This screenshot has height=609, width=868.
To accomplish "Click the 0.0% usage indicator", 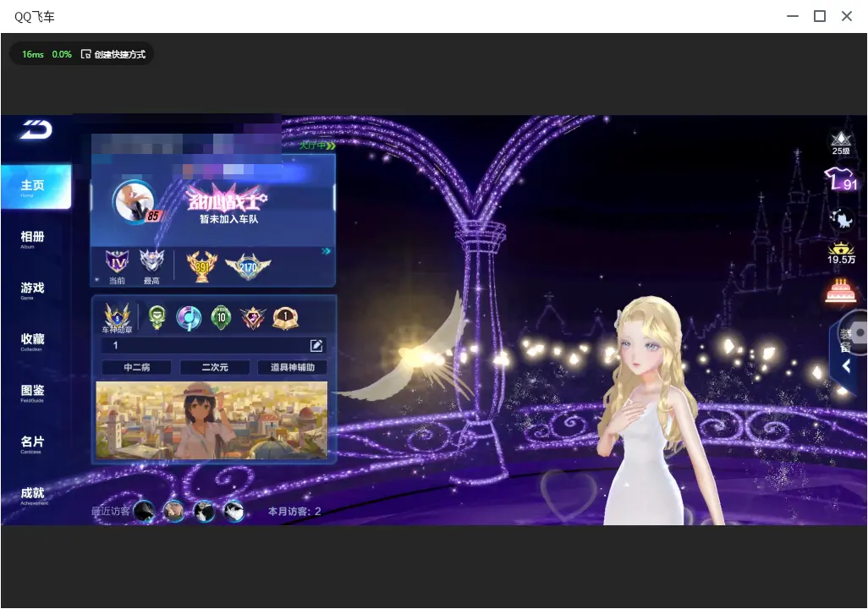I will click(62, 54).
